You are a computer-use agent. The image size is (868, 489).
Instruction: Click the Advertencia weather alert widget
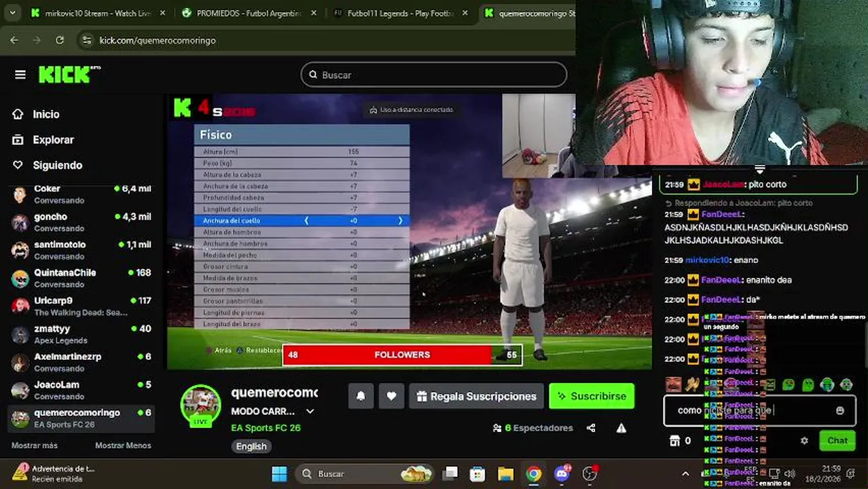(x=53, y=473)
